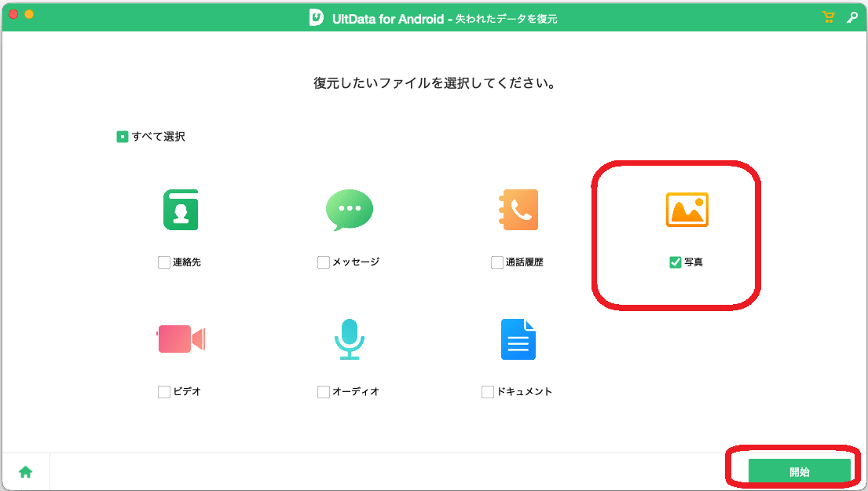Check the オーディオ checkbox
This screenshot has height=491, width=868.
pyautogui.click(x=324, y=392)
